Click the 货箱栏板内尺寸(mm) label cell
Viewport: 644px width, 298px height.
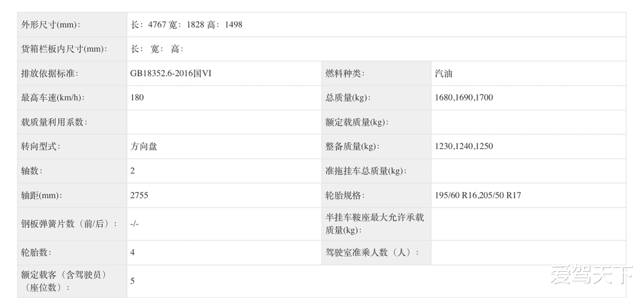(x=64, y=49)
